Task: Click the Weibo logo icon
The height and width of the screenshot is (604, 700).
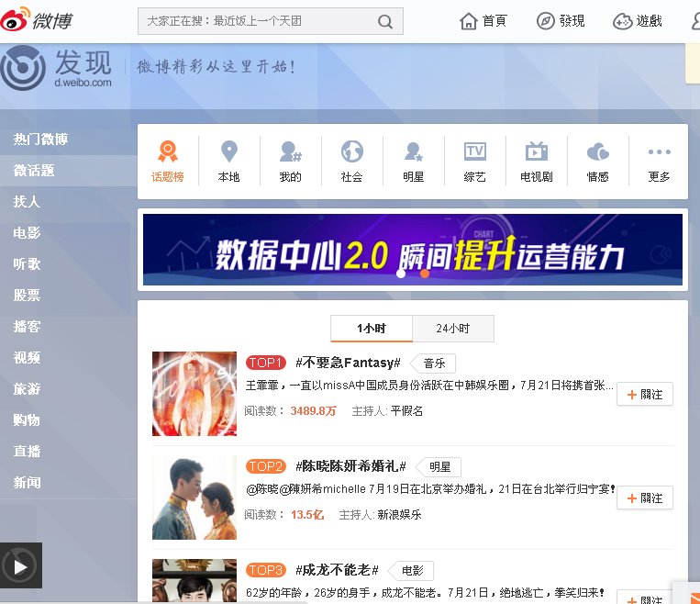Action: click(x=15, y=19)
